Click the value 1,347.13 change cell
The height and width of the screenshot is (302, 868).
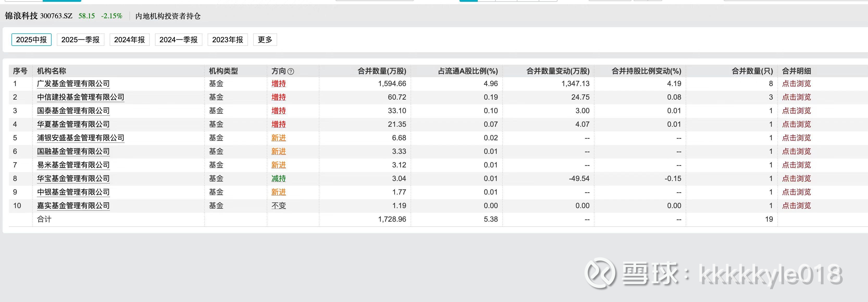coord(575,84)
